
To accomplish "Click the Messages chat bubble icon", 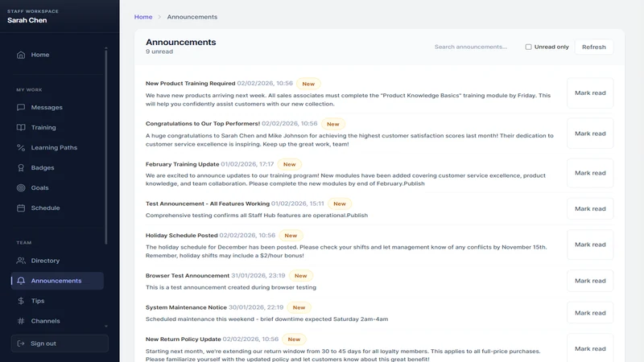I will click(x=21, y=107).
